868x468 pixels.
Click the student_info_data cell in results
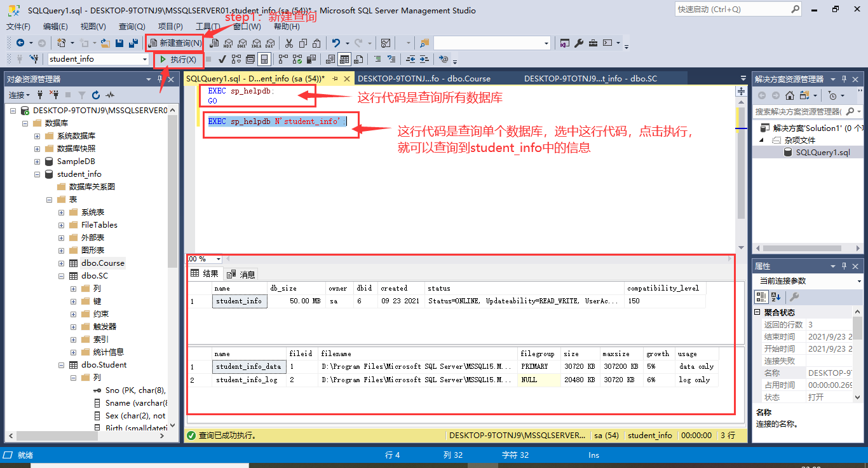[x=248, y=367]
